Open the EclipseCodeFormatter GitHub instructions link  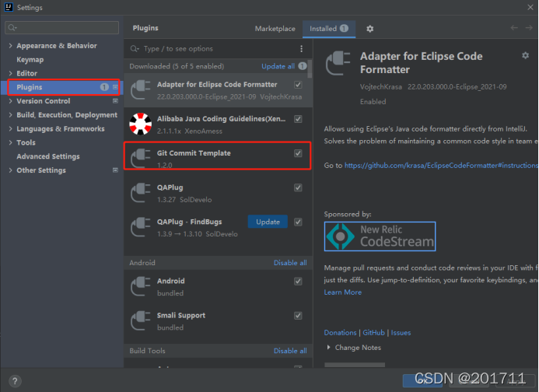[x=441, y=166]
